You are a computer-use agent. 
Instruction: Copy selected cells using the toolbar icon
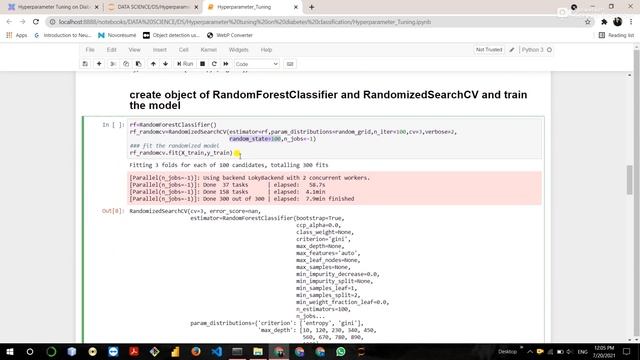pyautogui.click(x=126, y=64)
